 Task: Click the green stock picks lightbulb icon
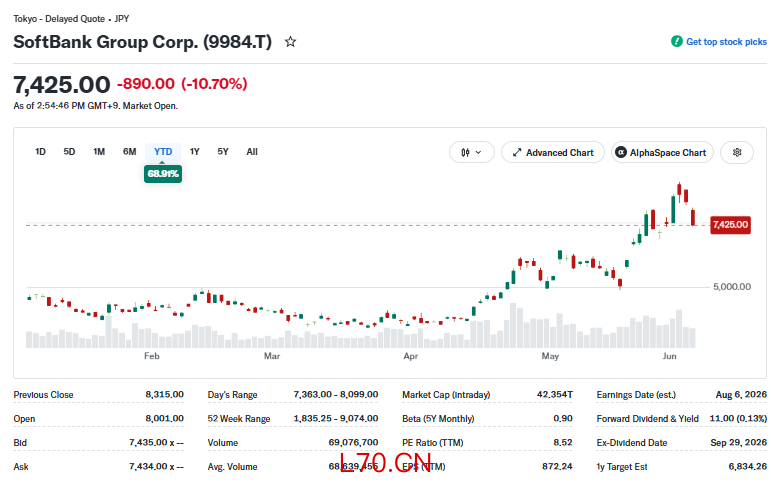pos(677,41)
